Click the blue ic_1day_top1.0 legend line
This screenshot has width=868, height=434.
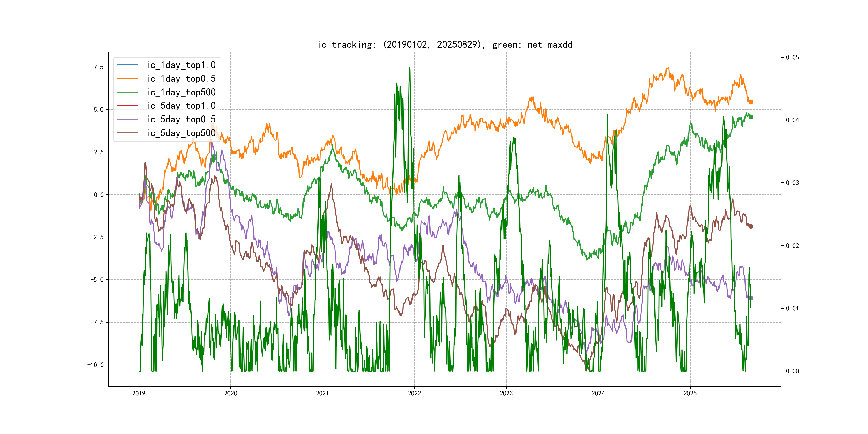click(x=127, y=65)
